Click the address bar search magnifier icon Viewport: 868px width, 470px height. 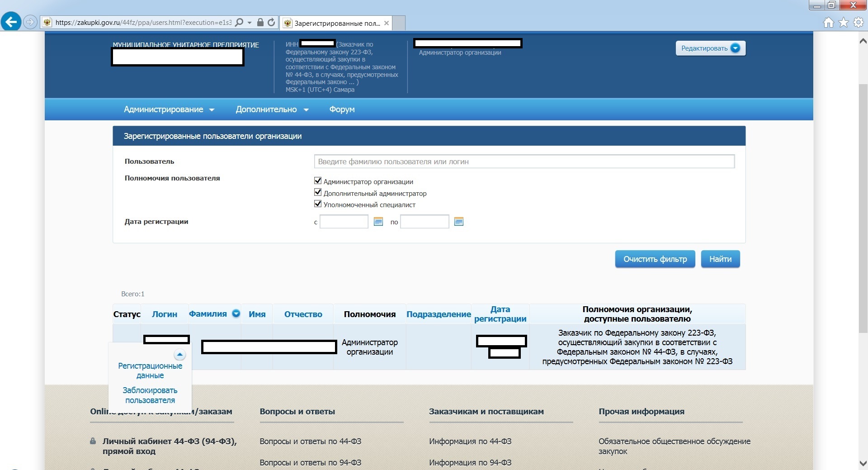click(240, 22)
